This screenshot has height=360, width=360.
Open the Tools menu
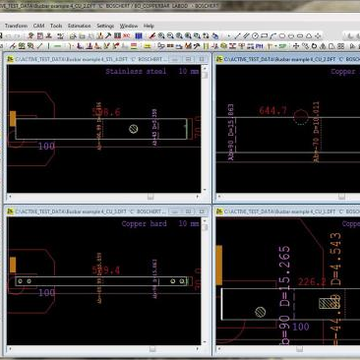tap(56, 26)
